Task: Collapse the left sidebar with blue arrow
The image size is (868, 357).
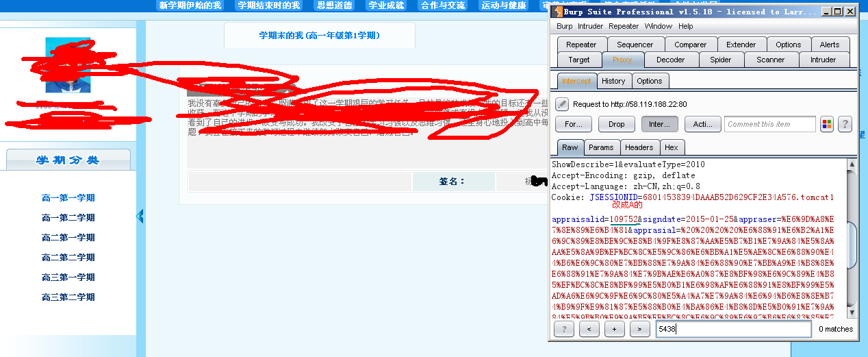Action: [140, 217]
